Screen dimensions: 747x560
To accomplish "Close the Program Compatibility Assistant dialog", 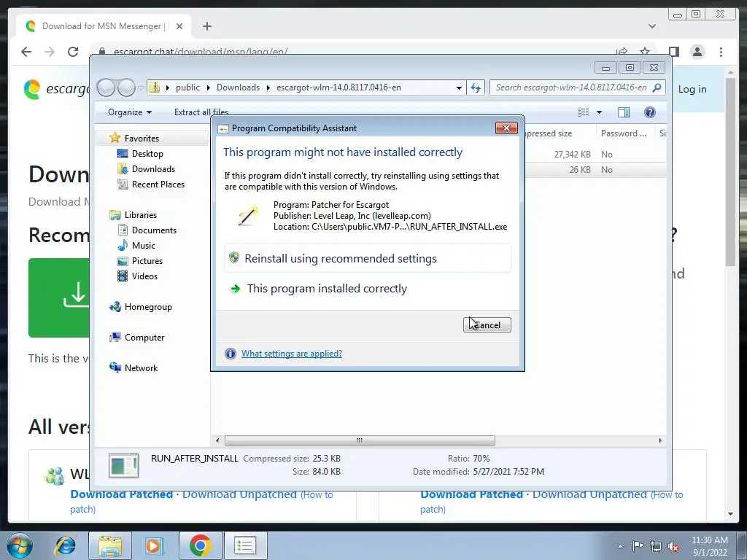I will coord(506,128).
